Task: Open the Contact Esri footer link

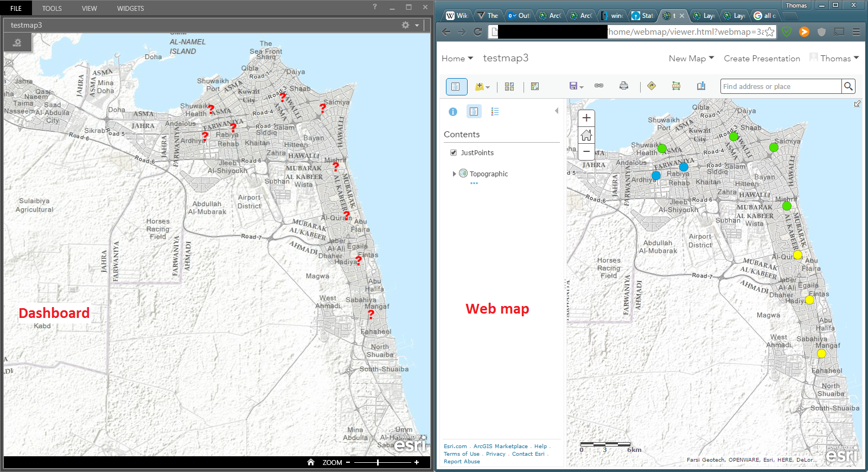Action: coord(528,454)
